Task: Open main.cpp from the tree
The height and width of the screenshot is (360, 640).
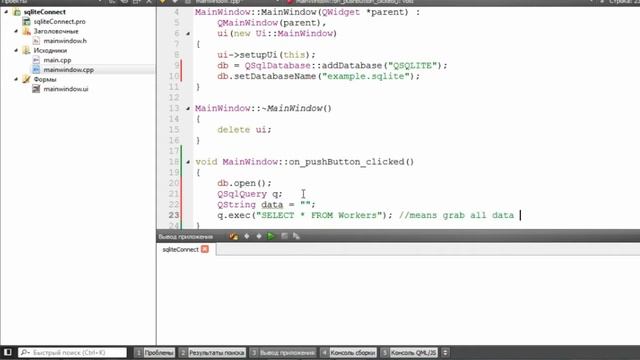Action: point(57,60)
